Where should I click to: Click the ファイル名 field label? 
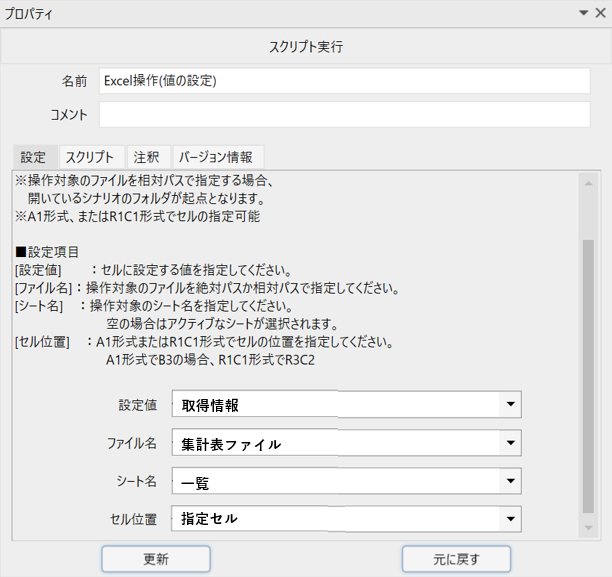tap(132, 443)
